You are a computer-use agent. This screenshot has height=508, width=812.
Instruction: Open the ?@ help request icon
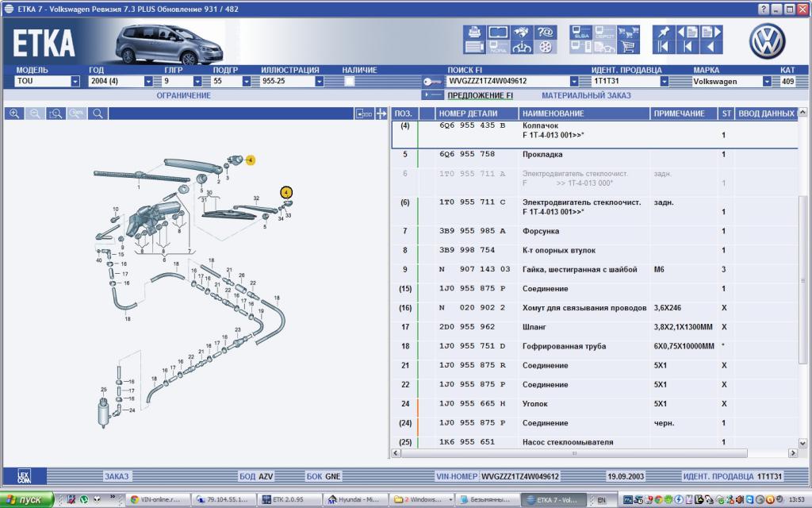pos(545,32)
